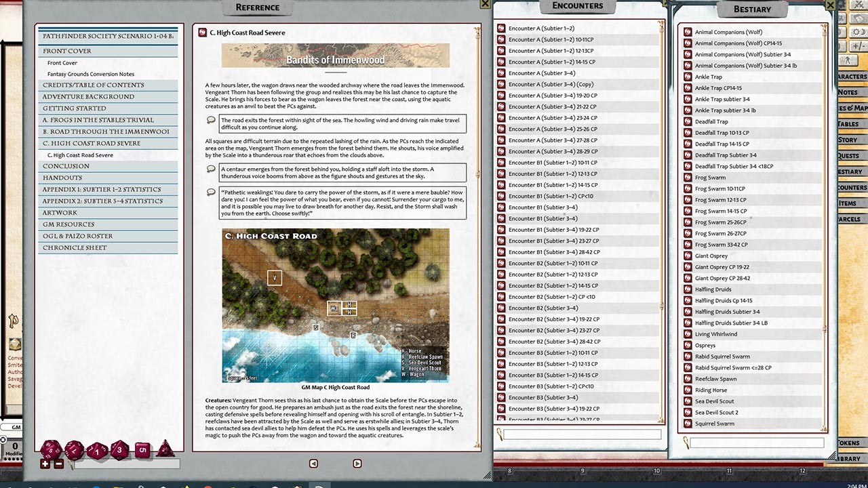Roll the d6 die from the dice bar
Screen dimensions: 868x488
(x=144, y=449)
